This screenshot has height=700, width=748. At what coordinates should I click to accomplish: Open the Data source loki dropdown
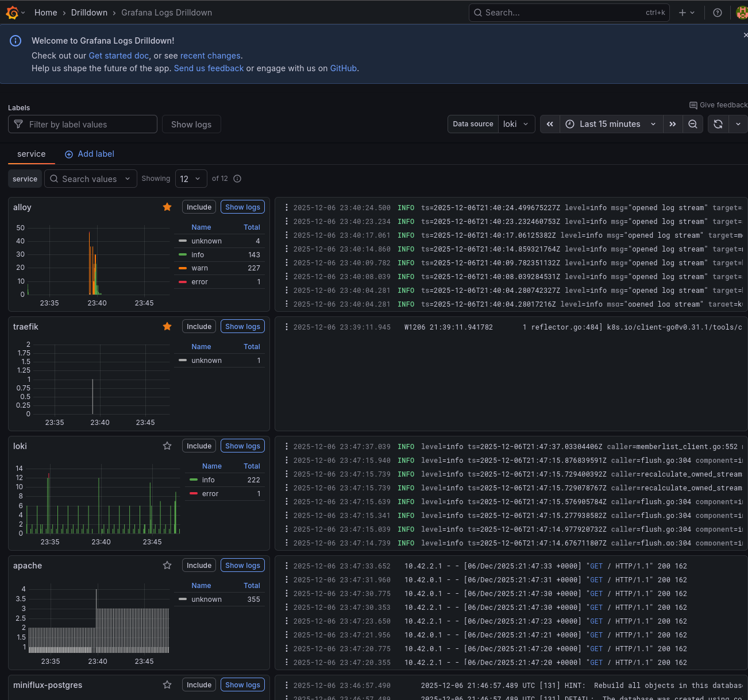click(x=515, y=123)
